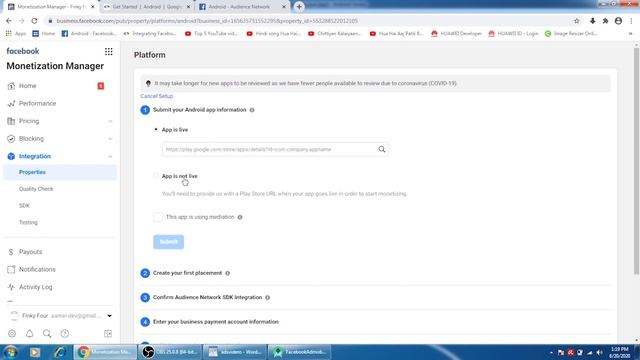This screenshot has height=360, width=640.
Task: Open the Integrating Facebook bookmark
Action: (150, 33)
